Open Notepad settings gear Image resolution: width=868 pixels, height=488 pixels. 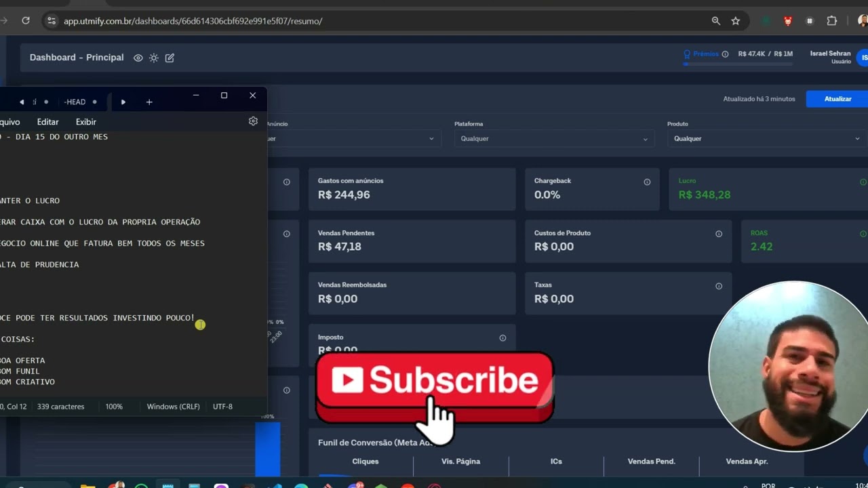253,121
